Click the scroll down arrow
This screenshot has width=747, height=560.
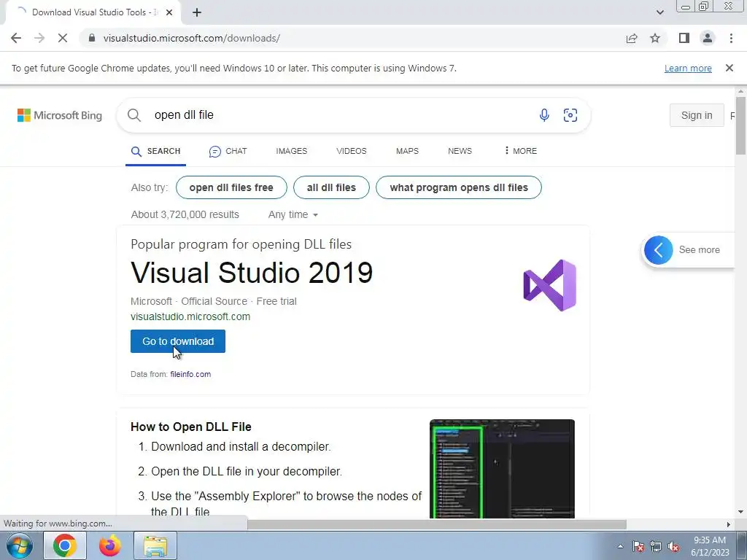740,513
